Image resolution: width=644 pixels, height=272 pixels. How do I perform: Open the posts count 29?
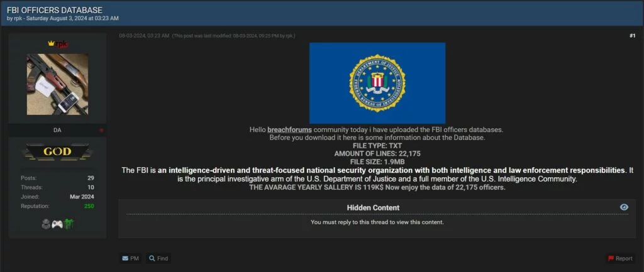(91, 178)
